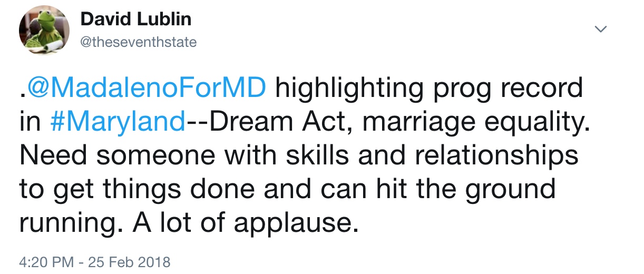
Task: Visit the @theseventhstate handle
Action: coord(139,42)
